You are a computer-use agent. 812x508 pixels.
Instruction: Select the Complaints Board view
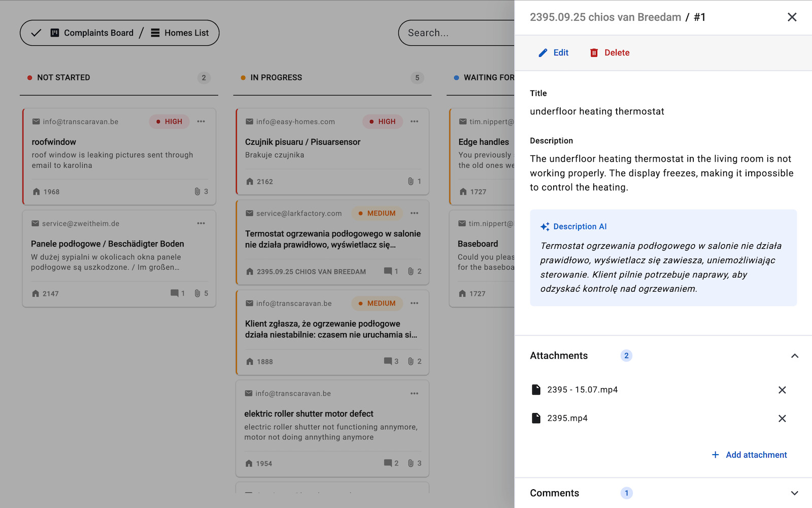pyautogui.click(x=92, y=33)
